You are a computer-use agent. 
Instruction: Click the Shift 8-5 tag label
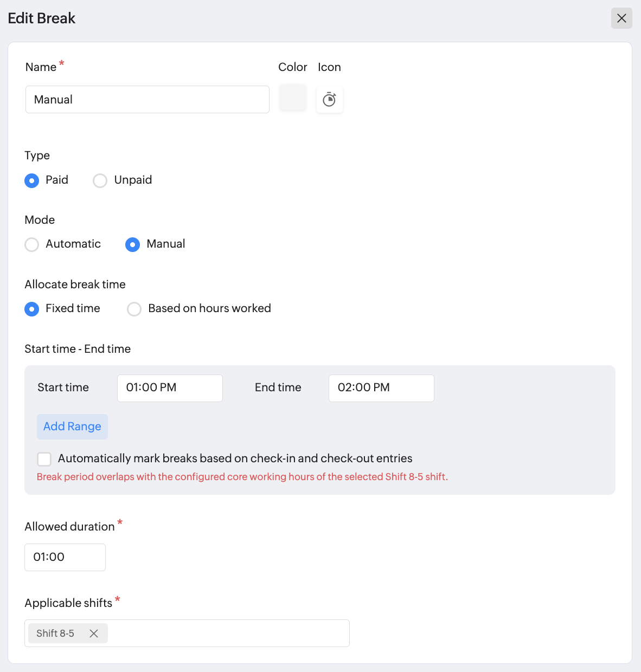pos(55,634)
